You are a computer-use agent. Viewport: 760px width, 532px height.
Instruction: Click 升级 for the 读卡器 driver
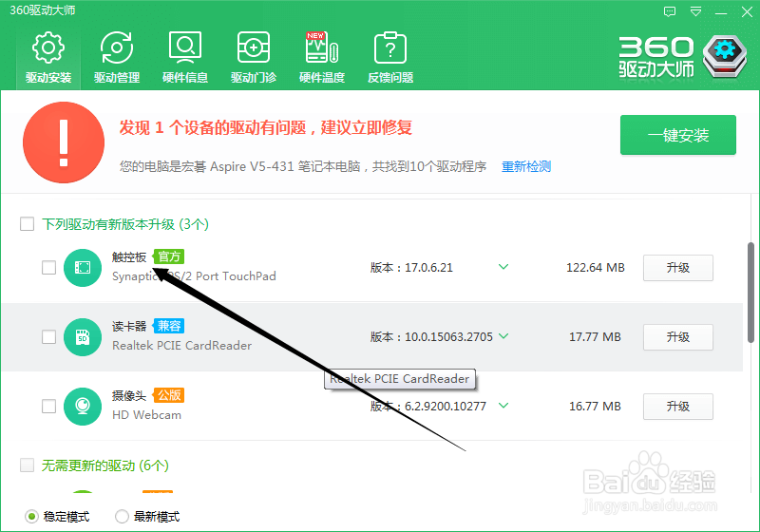(678, 337)
